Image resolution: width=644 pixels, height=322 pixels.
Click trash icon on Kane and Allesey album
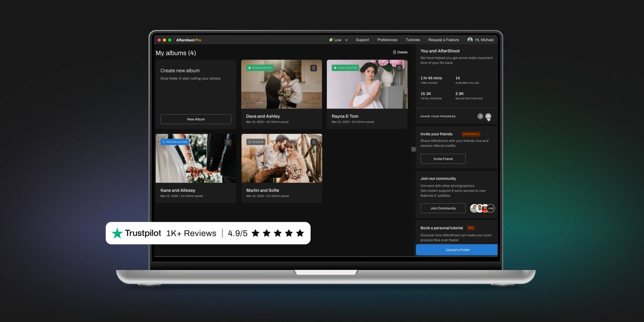tap(228, 142)
